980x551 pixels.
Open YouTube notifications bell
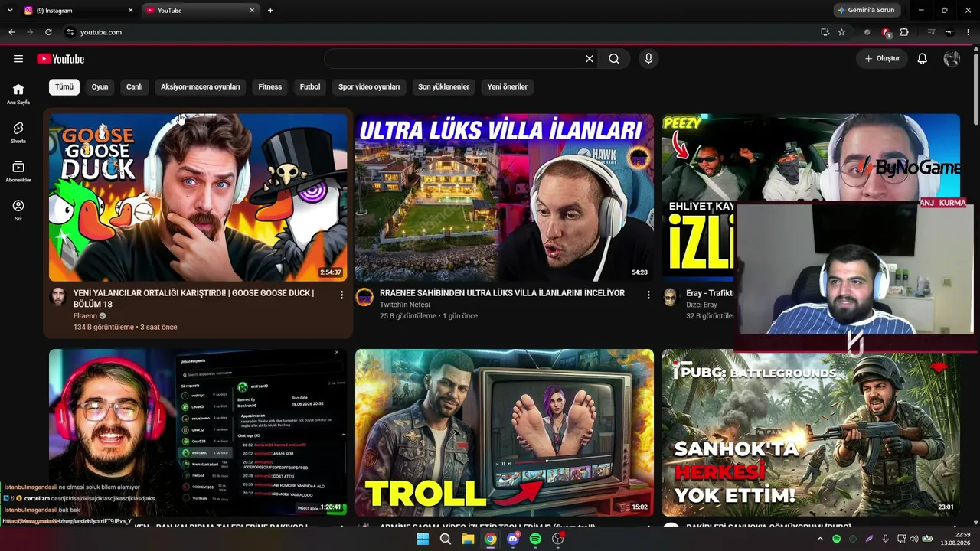[x=923, y=59]
